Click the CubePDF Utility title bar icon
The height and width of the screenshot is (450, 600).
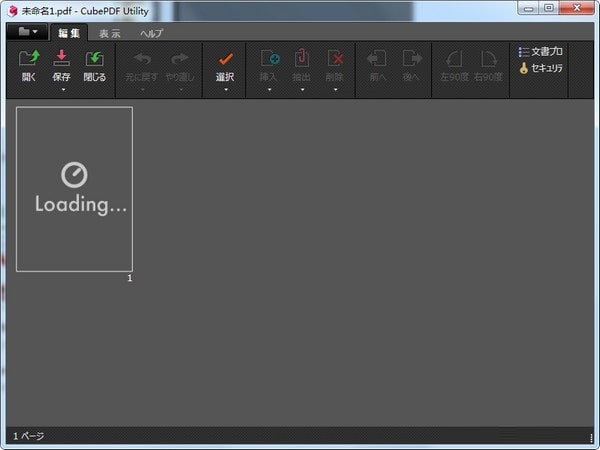click(x=13, y=11)
